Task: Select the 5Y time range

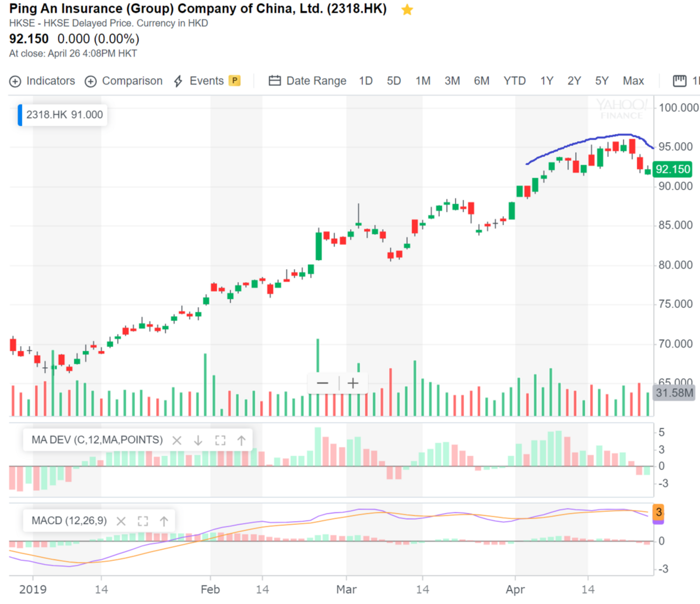Action: [601, 81]
